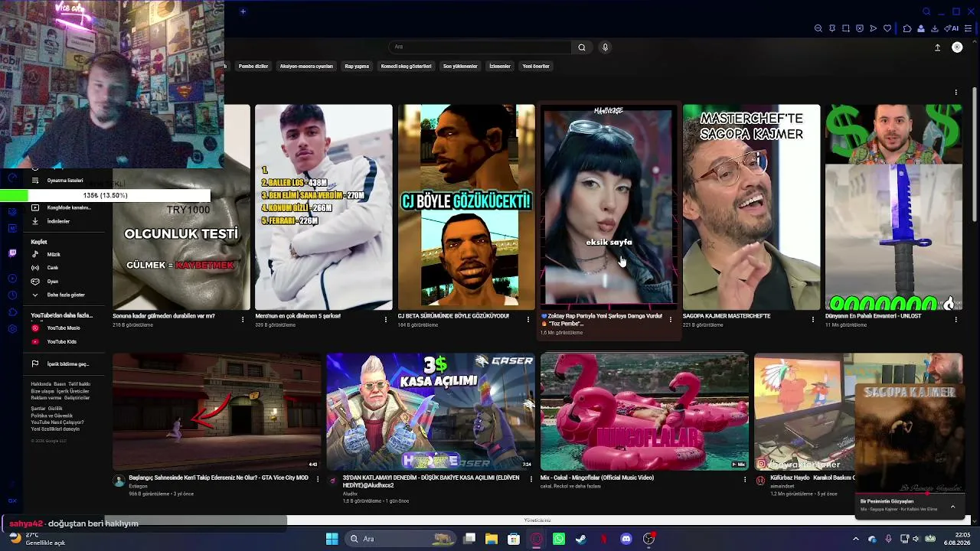This screenshot has height=551, width=980.
Task: Select the Aksiyon-macera oyunları chip
Action: click(306, 67)
